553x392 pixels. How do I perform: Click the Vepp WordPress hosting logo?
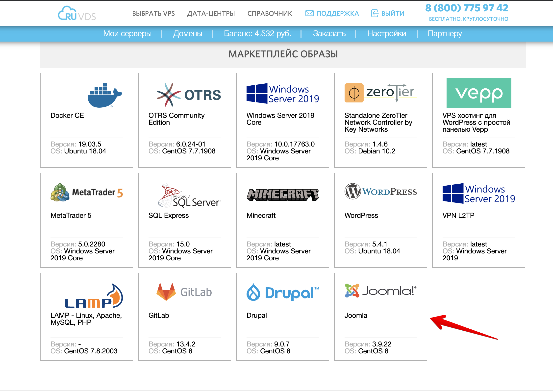478,93
